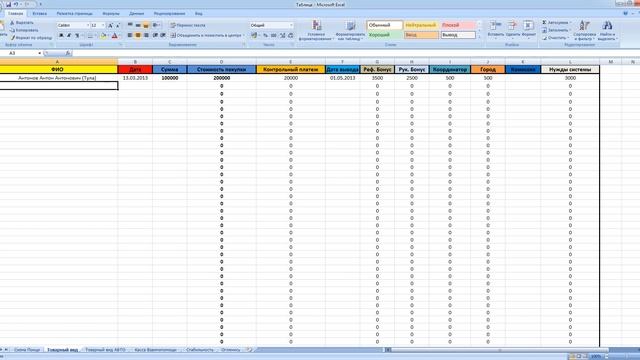Decrease the cell indent

point(155,36)
